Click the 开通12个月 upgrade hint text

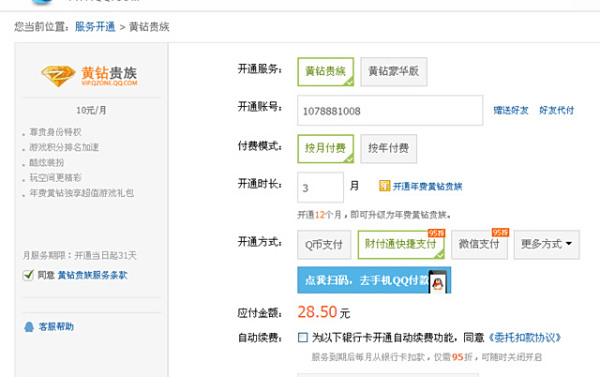click(374, 215)
